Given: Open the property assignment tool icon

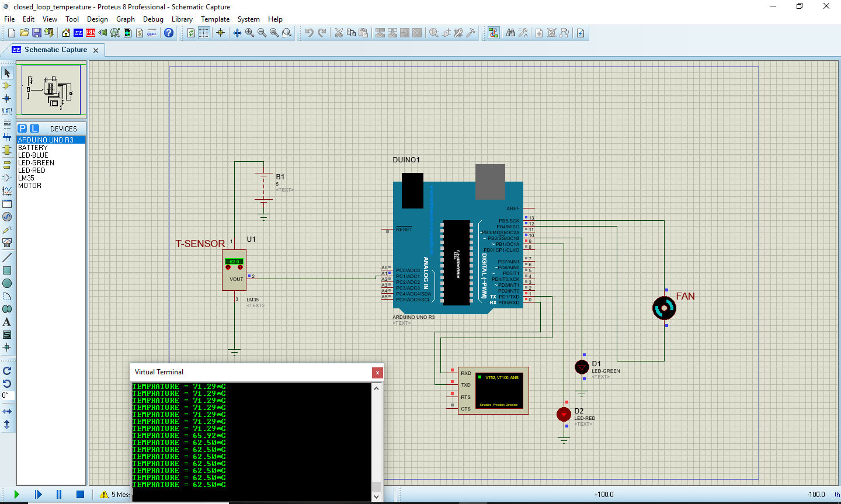Looking at the screenshot, I should pos(523,33).
